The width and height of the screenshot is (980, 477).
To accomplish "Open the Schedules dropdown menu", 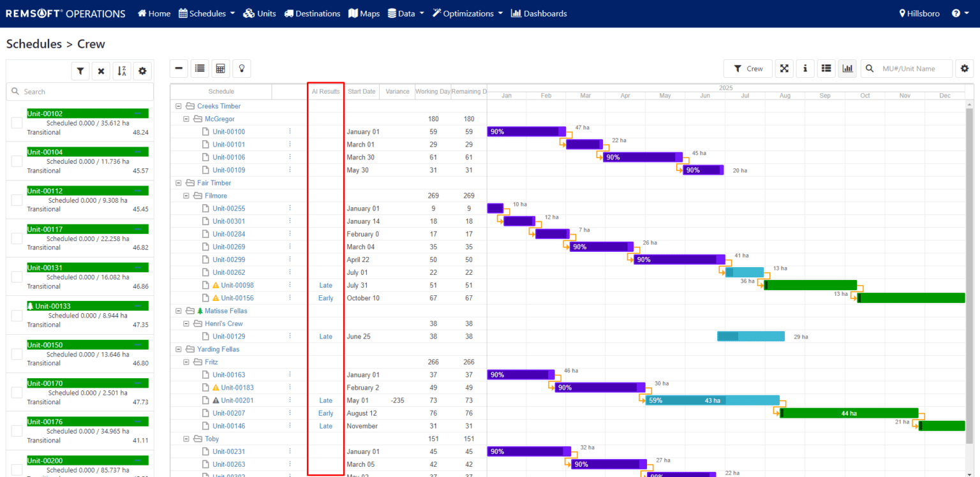I will 206,13.
